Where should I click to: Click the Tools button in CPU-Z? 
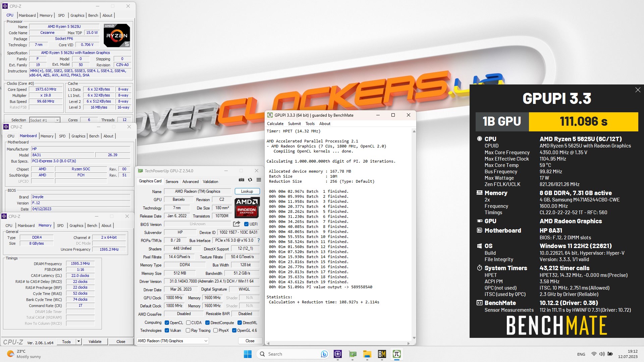(66, 342)
